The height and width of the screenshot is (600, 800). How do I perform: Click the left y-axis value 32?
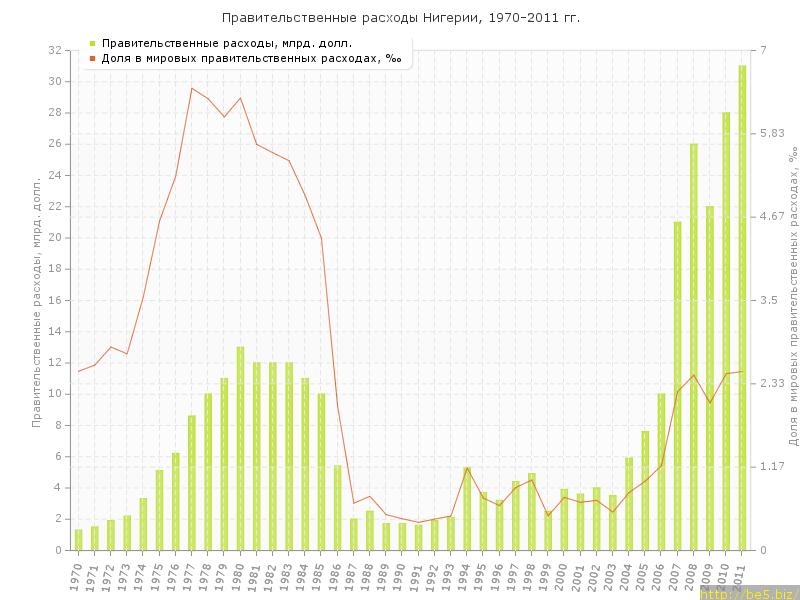pos(55,50)
